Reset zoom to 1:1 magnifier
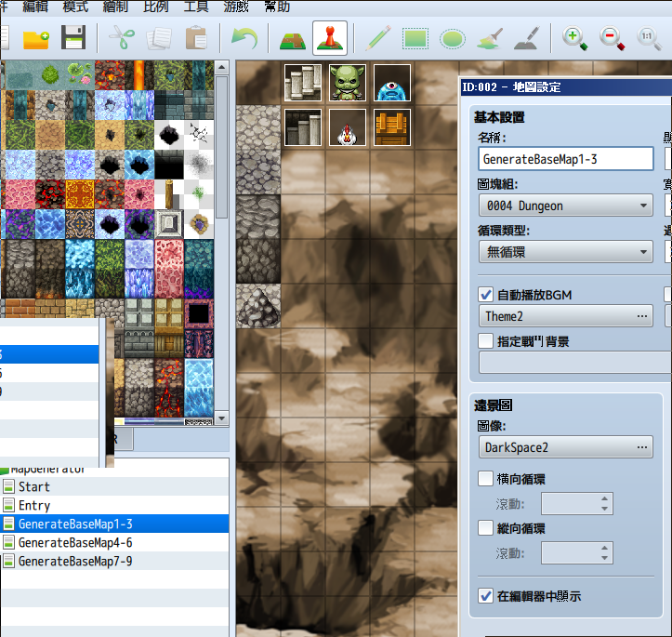 coord(649,38)
